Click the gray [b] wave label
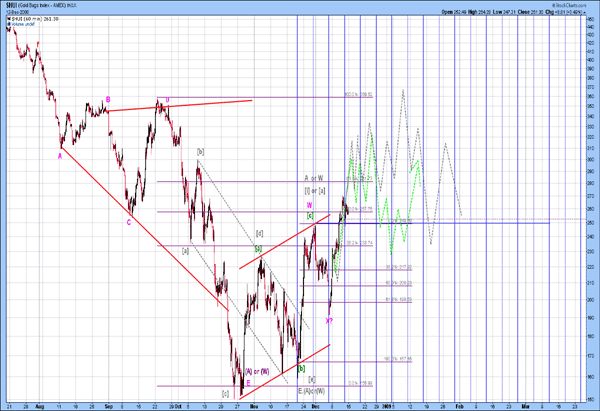This screenshot has height=411, width=600. point(201,152)
